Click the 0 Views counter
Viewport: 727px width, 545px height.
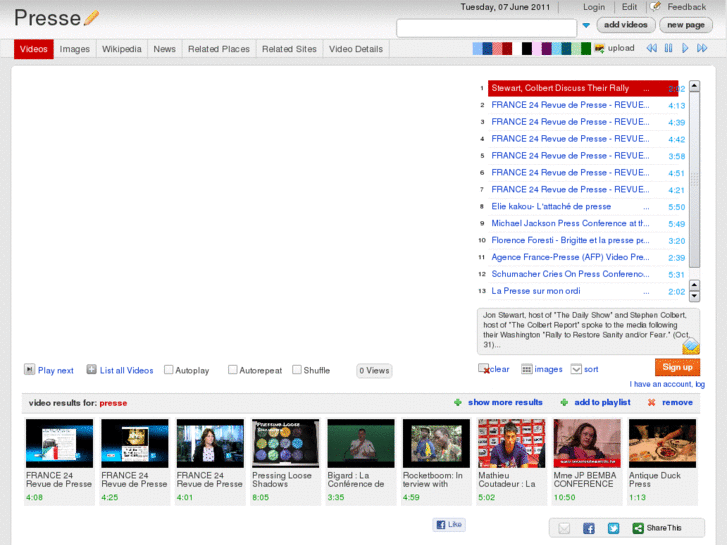[x=374, y=371]
